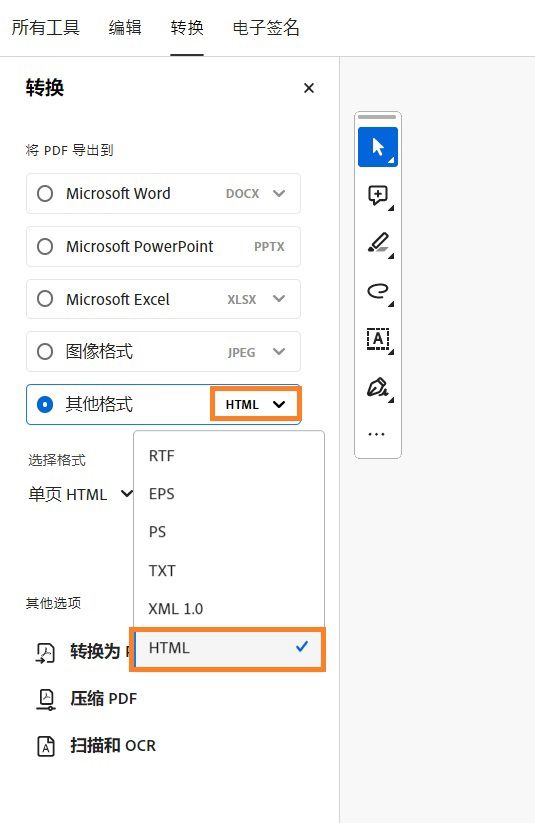Screen dimensions: 535x823
Task: Click the 转换为 option label
Action: point(96,652)
